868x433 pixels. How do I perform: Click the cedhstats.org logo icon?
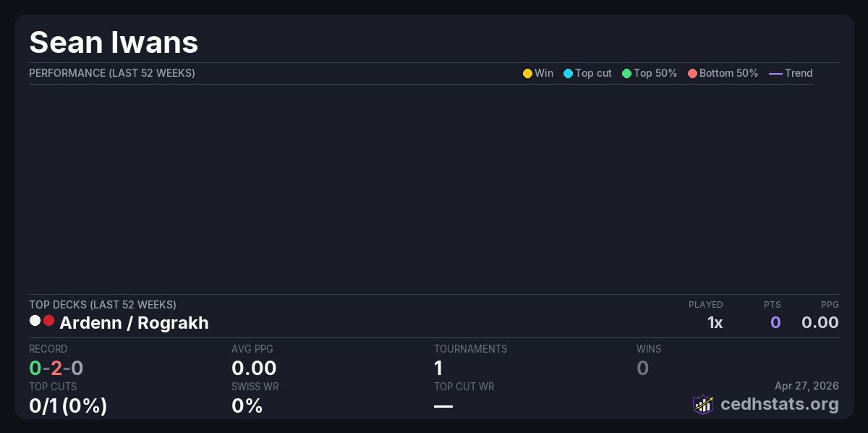click(703, 404)
